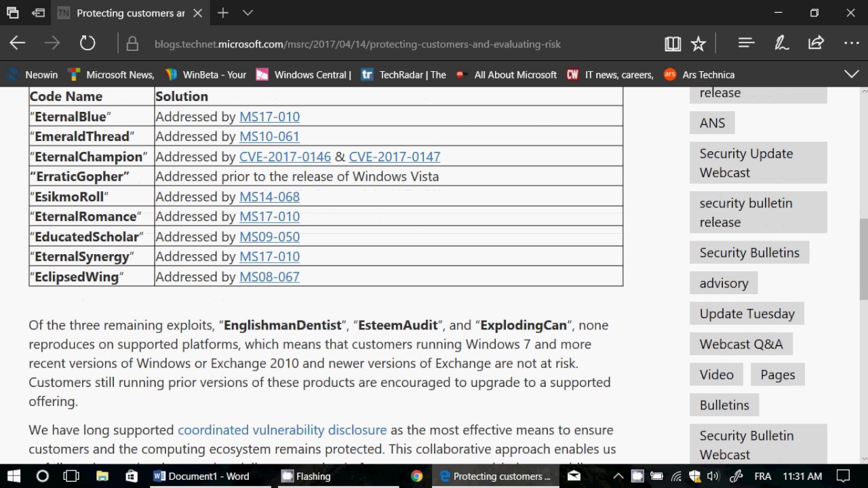The width and height of the screenshot is (868, 488).
Task: Select the Security Bulletin Webcast tag
Action: 758,444
